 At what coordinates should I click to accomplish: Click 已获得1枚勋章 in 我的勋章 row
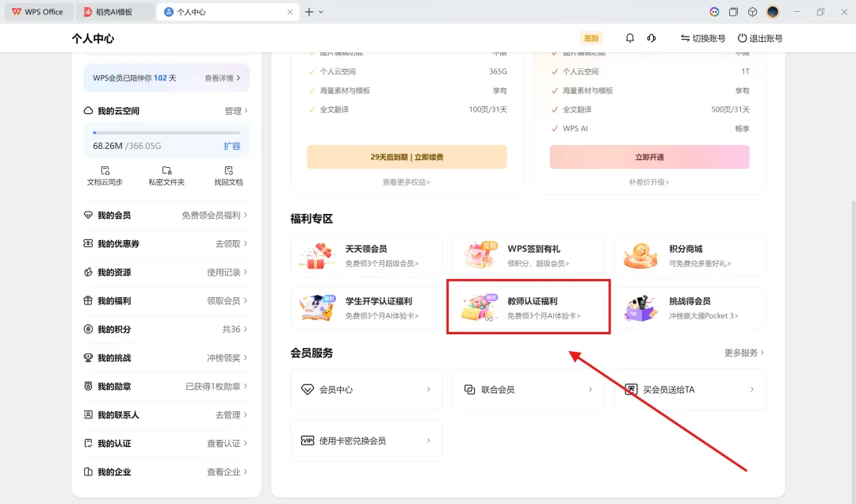click(216, 386)
